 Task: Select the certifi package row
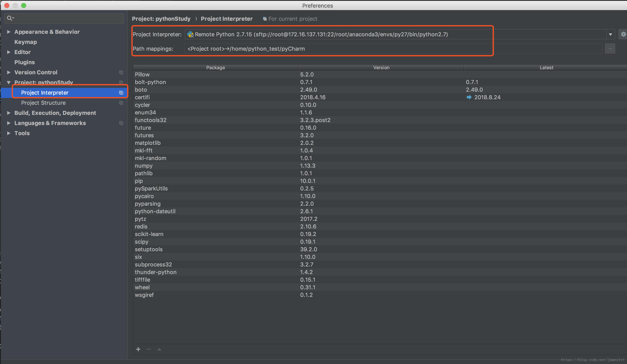[380, 97]
